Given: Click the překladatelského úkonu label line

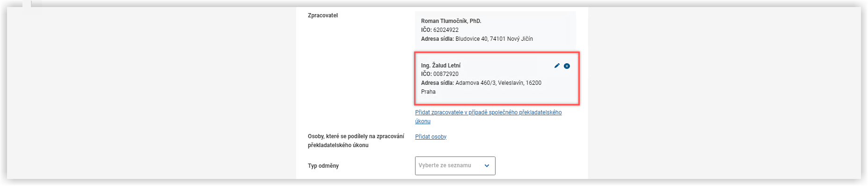Looking at the screenshot, I should pos(338,145).
